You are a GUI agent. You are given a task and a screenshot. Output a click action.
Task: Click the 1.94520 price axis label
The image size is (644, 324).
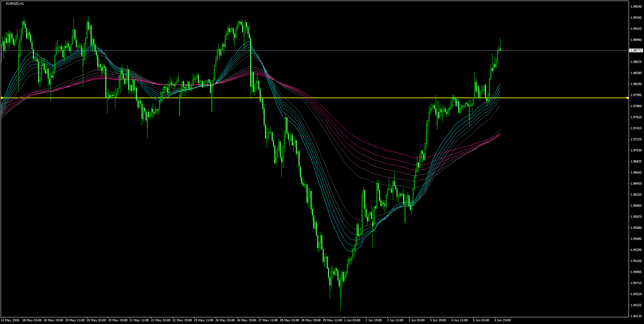coord(636,294)
